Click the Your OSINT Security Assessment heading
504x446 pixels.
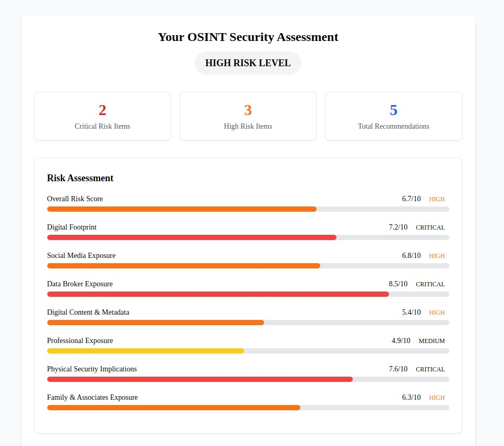248,37
